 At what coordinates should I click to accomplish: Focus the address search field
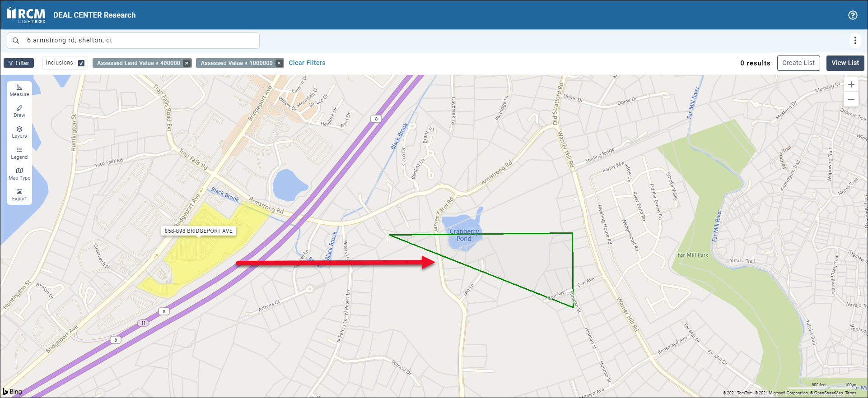pyautogui.click(x=140, y=41)
